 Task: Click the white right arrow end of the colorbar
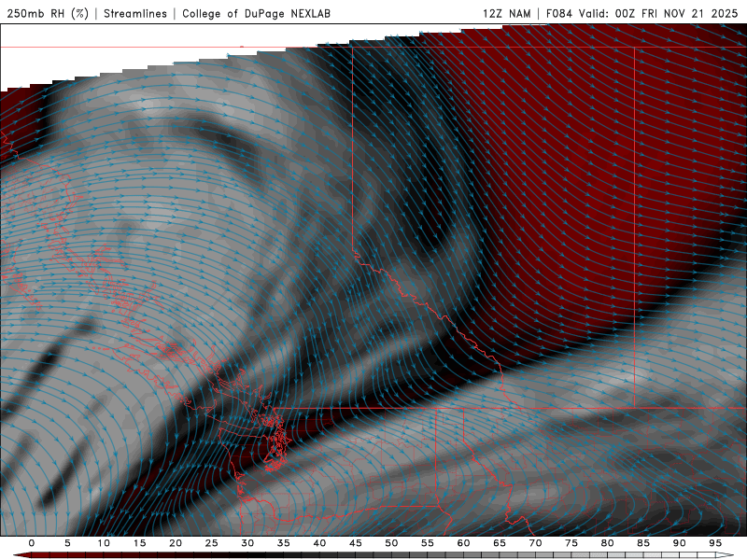tap(726, 555)
